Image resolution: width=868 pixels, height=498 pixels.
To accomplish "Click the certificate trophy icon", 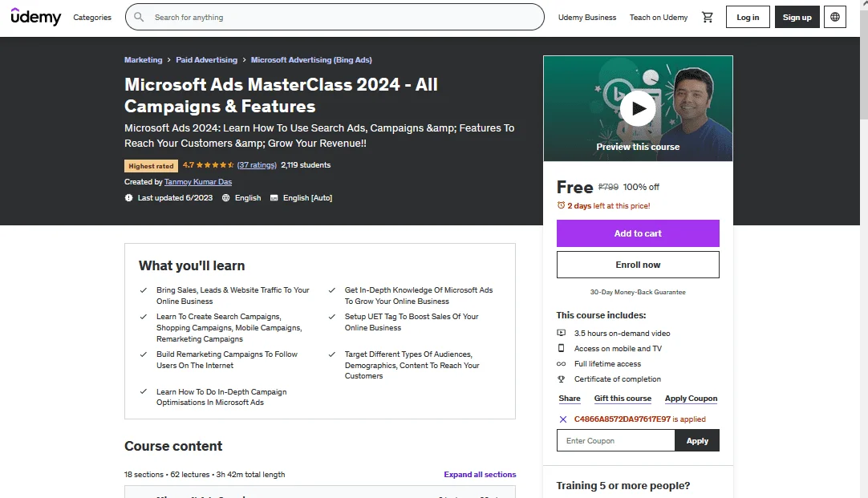I will point(561,379).
